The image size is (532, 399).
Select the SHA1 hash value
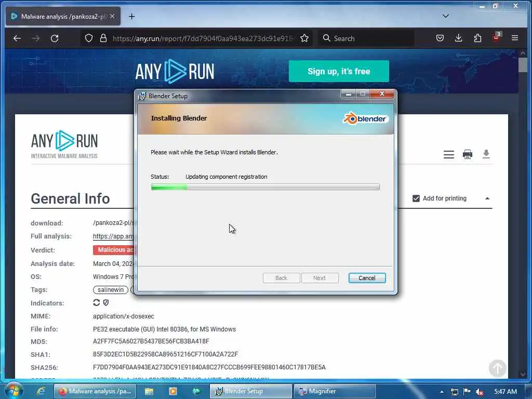pyautogui.click(x=166, y=354)
